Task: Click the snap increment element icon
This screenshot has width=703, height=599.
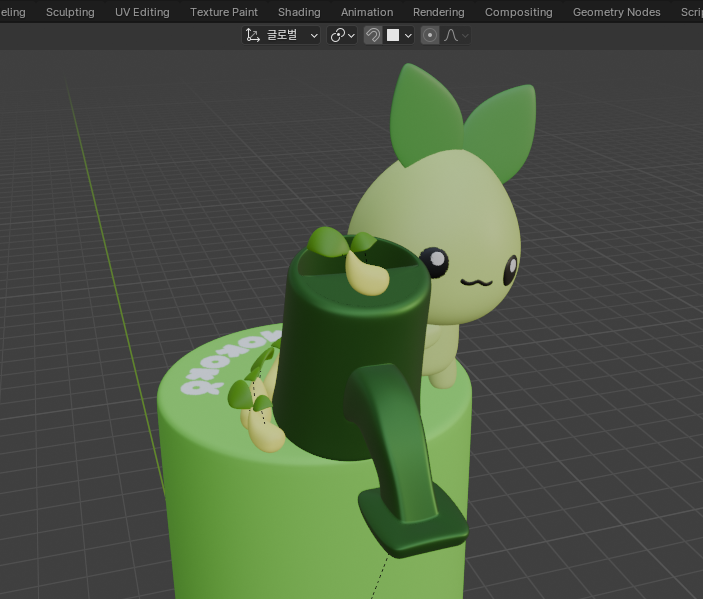Action: [393, 35]
